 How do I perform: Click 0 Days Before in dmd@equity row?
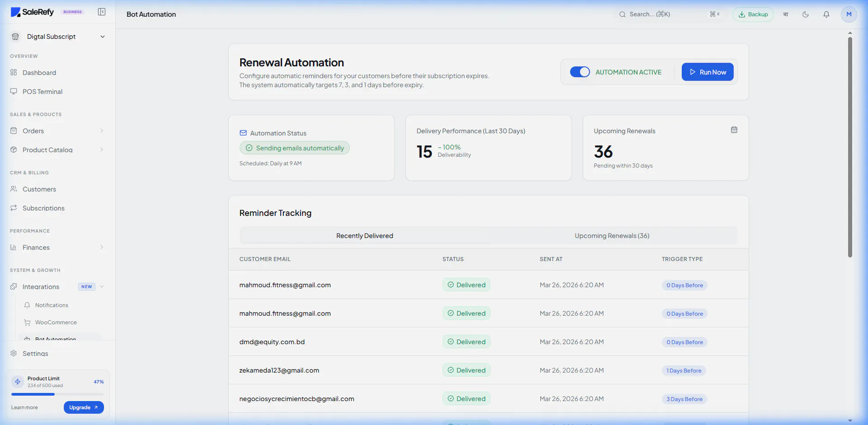[x=684, y=342]
